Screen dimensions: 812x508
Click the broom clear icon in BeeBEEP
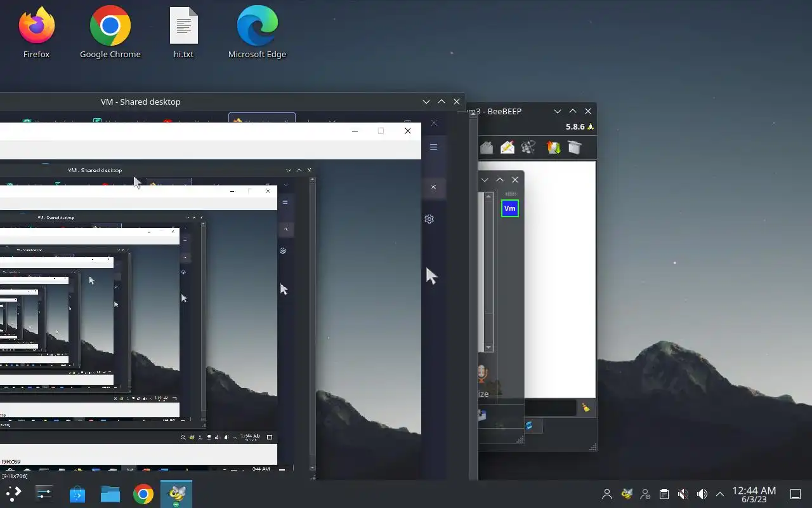point(586,408)
